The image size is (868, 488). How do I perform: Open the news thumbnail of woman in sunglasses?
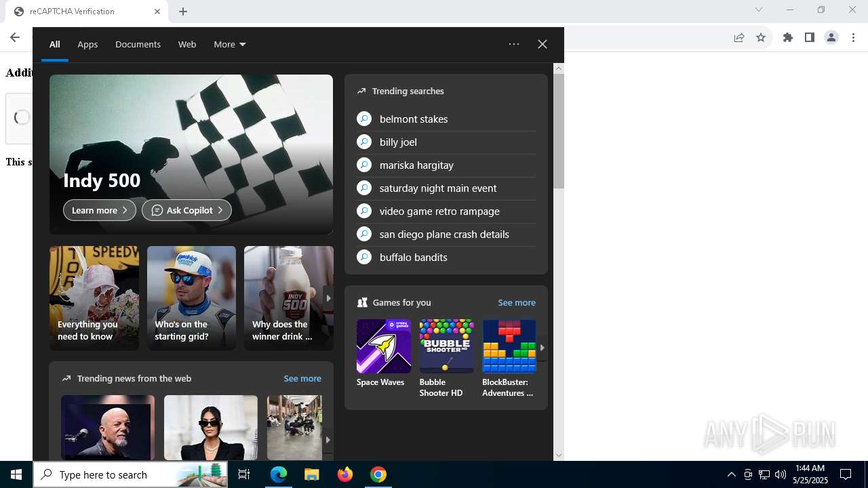point(211,428)
